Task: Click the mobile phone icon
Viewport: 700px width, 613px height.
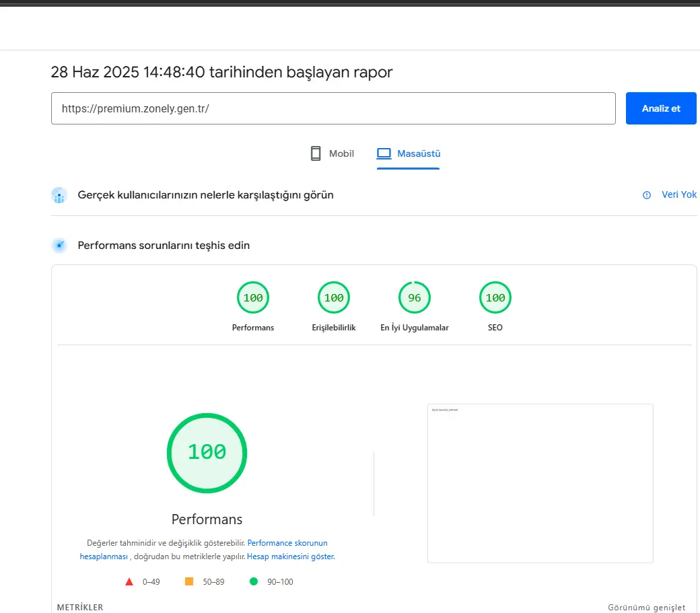Action: click(316, 153)
